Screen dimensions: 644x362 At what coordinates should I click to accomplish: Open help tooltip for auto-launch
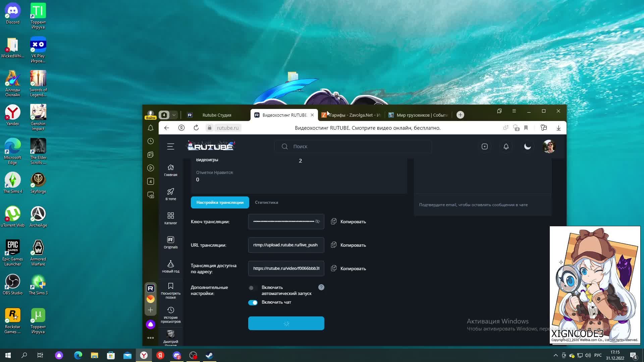click(x=321, y=287)
